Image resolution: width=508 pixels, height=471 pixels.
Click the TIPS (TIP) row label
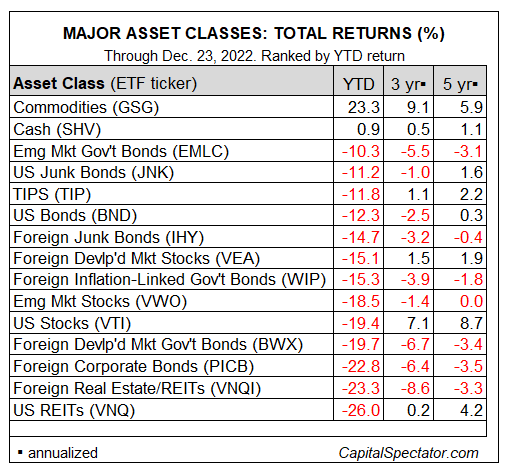pyautogui.click(x=52, y=194)
